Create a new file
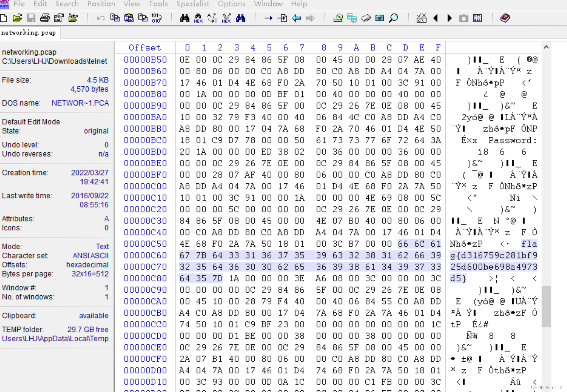 (x=4, y=18)
